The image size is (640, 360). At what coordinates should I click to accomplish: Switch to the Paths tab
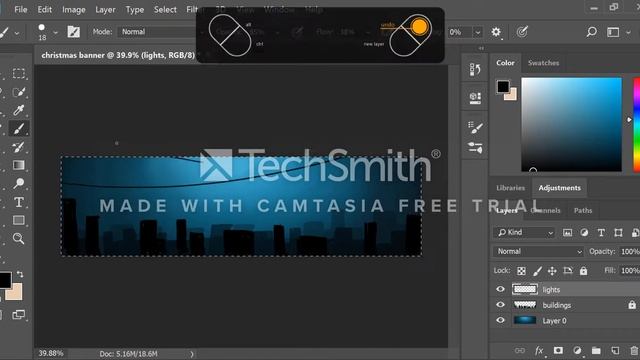pos(583,211)
